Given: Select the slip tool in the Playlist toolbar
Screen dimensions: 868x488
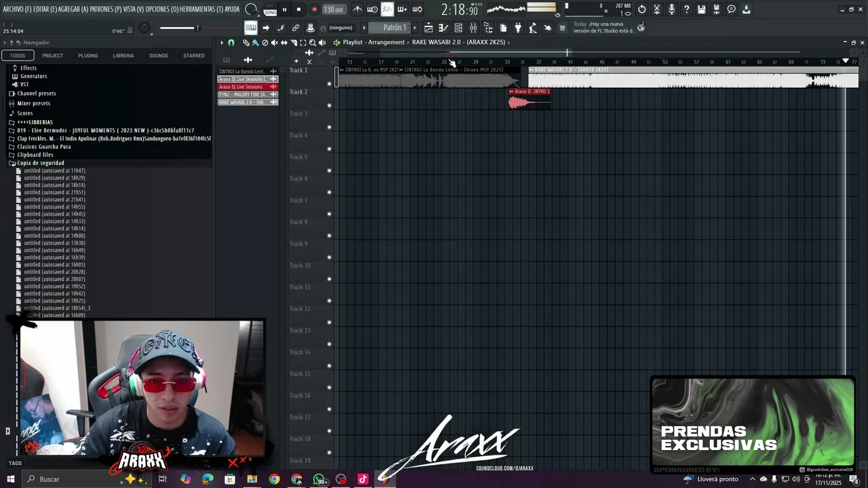Looking at the screenshot, I should [x=283, y=42].
